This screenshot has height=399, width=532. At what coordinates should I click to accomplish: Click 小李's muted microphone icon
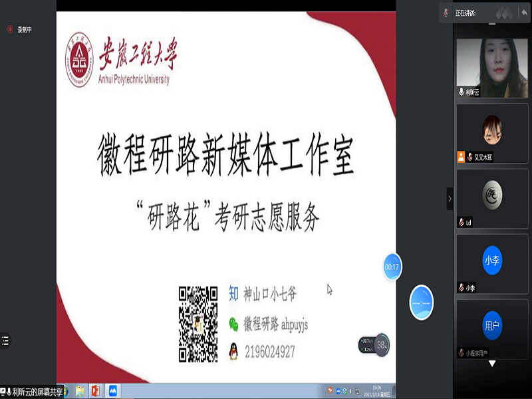460,288
